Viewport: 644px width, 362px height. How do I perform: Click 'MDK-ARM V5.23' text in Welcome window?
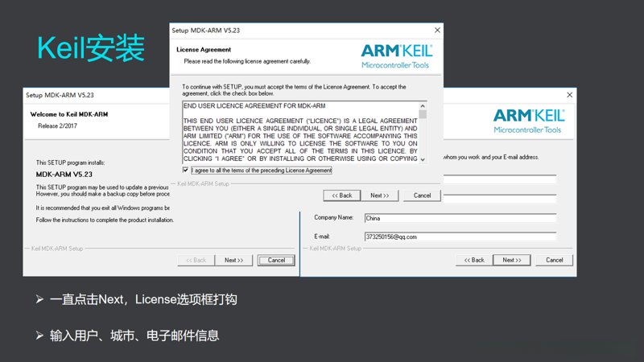tap(64, 175)
